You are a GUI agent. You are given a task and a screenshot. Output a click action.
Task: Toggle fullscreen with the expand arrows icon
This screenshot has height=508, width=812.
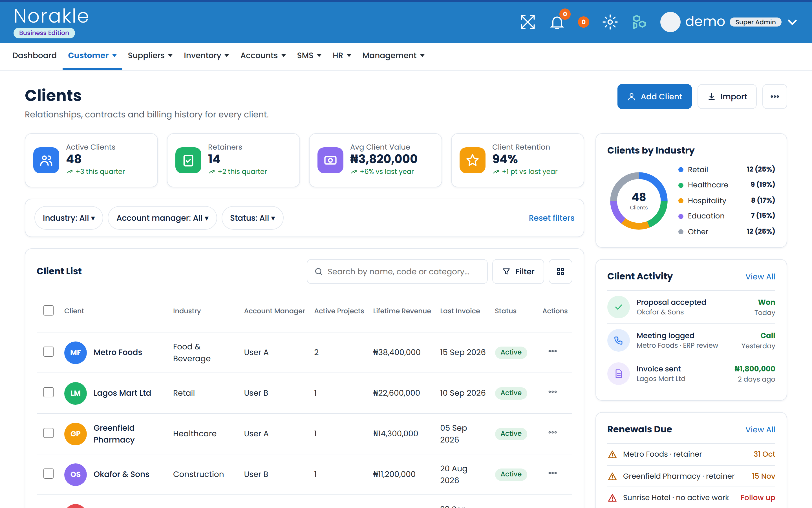click(x=528, y=22)
